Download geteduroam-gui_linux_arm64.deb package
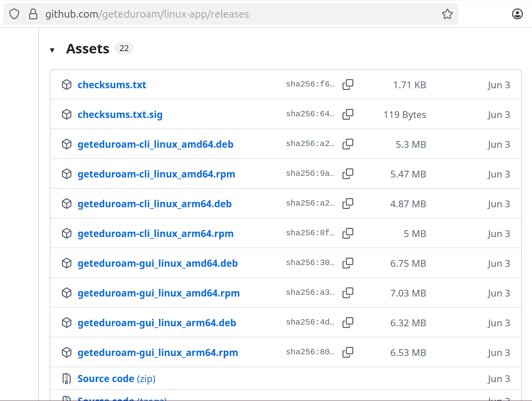 coord(157,323)
